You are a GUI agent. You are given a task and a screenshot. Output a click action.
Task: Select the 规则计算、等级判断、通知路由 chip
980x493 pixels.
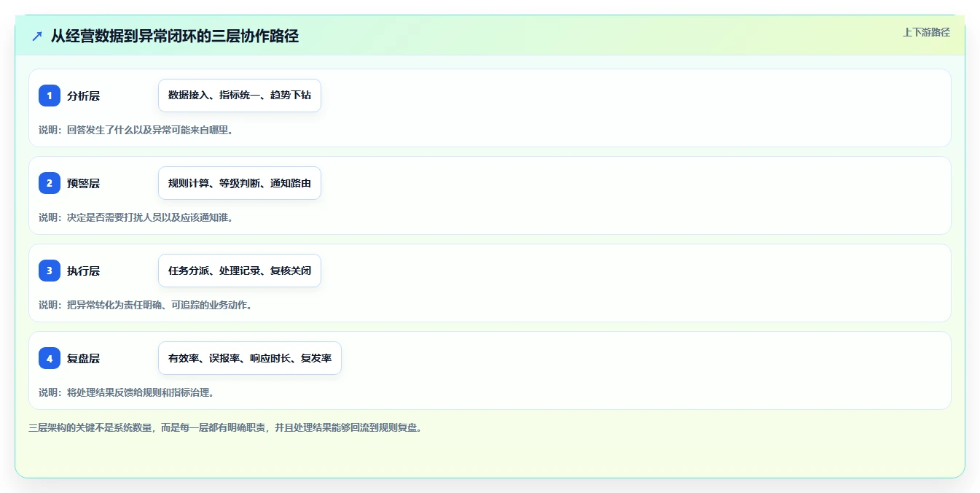tap(240, 183)
